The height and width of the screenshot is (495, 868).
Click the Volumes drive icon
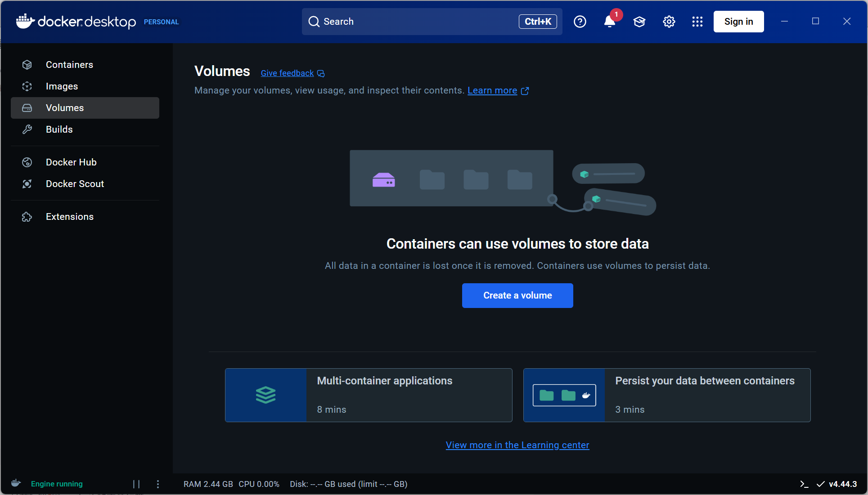[27, 108]
